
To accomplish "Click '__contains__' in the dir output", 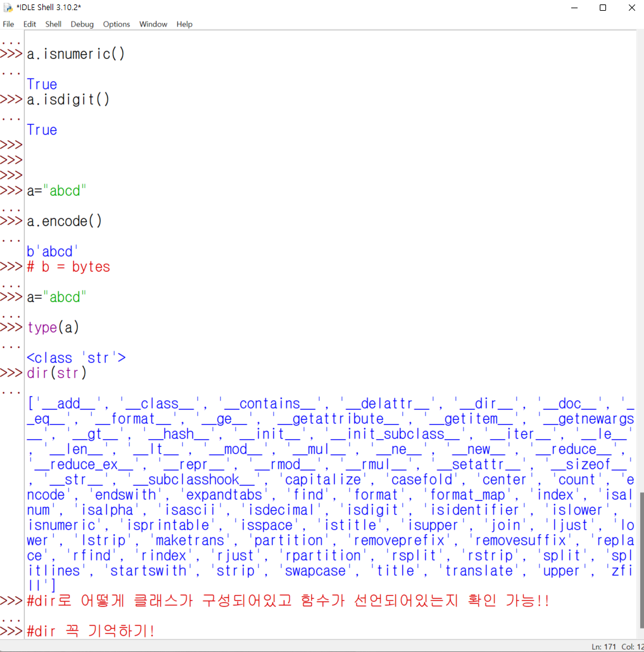I will pos(269,404).
